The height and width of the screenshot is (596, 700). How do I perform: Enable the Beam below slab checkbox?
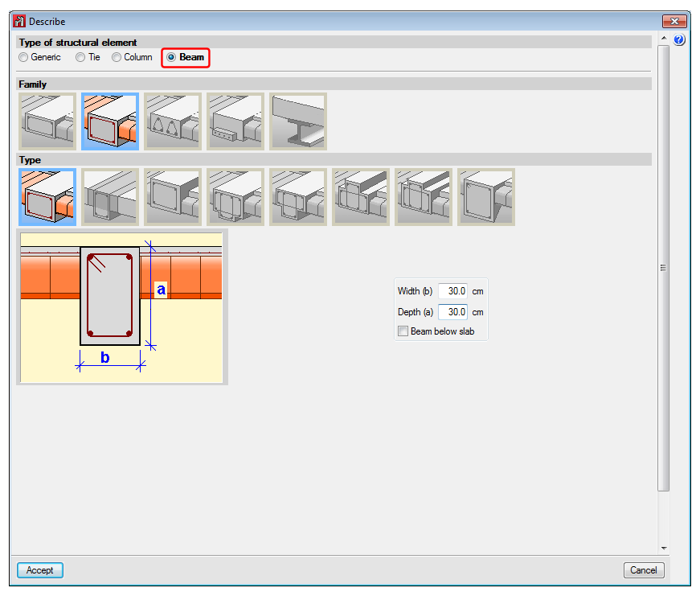tap(403, 331)
